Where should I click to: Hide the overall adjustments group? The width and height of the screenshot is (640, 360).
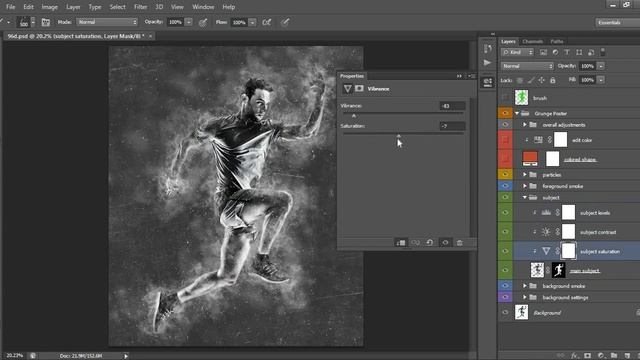pos(505,124)
